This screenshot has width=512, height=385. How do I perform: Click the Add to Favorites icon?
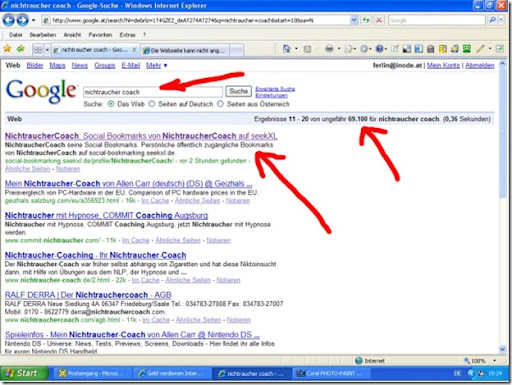click(21, 49)
